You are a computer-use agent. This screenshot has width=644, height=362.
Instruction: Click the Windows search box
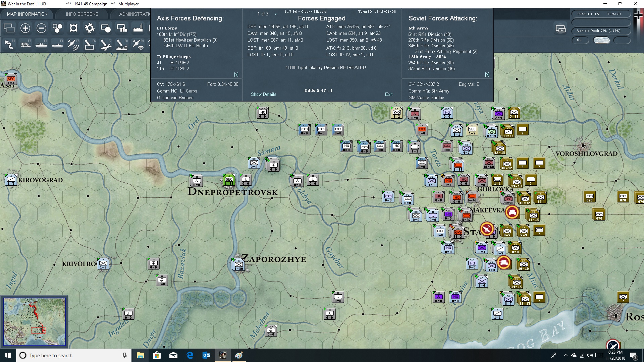tap(74, 355)
